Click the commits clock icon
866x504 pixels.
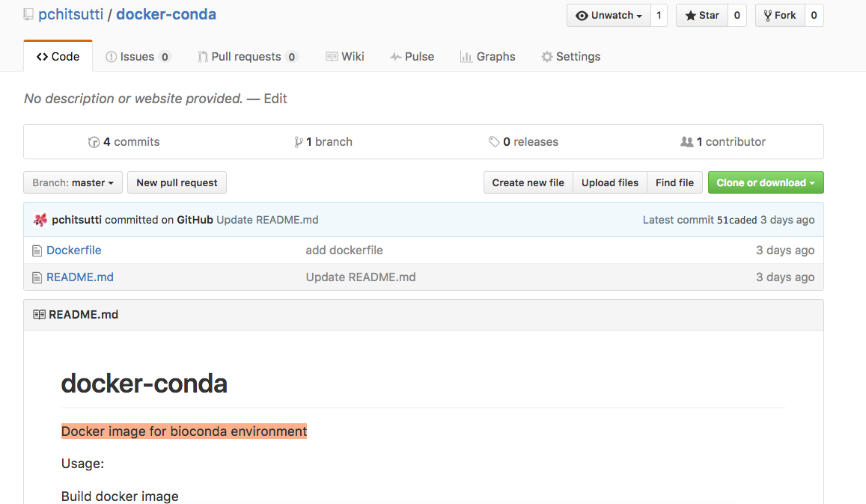(x=94, y=142)
